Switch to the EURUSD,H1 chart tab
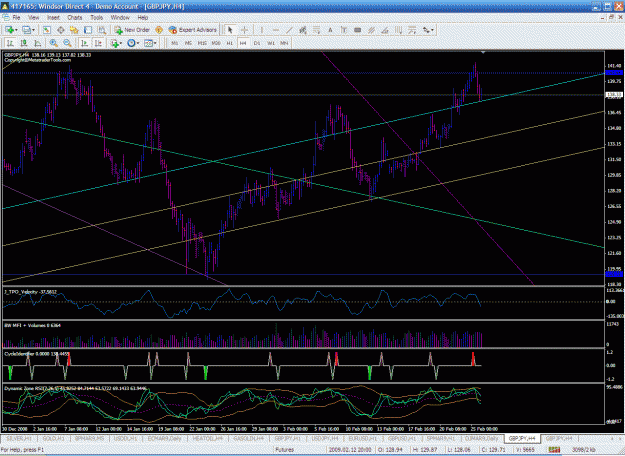The width and height of the screenshot is (625, 456). (363, 438)
